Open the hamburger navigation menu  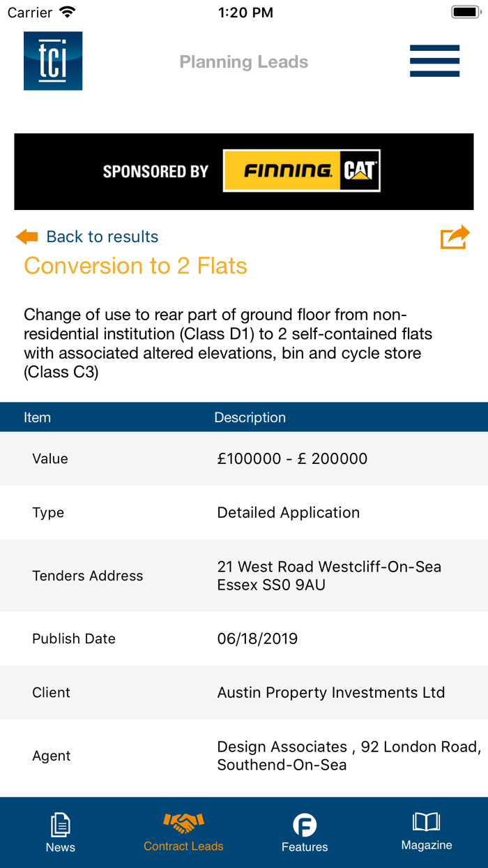coord(434,61)
